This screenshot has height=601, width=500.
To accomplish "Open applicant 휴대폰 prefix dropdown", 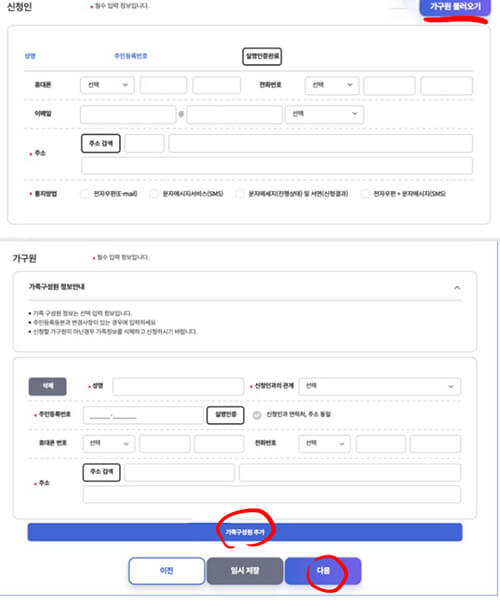I will click(107, 85).
